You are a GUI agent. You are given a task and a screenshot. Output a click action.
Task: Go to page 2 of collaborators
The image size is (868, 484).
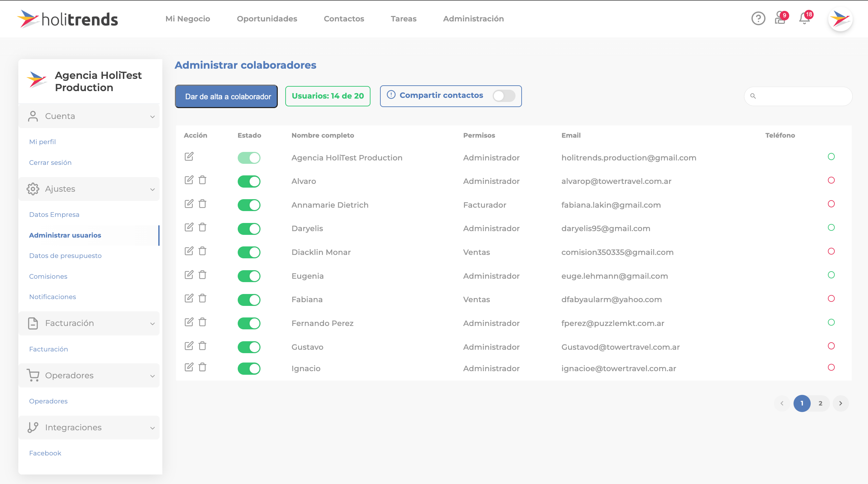pos(820,403)
